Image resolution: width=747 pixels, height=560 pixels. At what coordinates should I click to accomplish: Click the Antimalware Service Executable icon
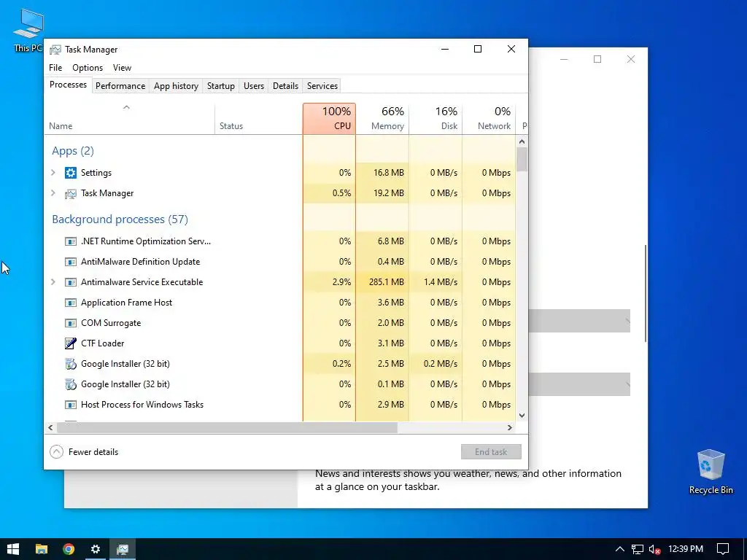(71, 282)
